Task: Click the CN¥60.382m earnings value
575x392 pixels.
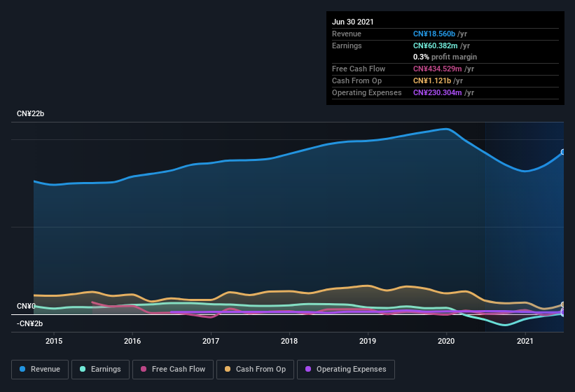Action: (436, 45)
